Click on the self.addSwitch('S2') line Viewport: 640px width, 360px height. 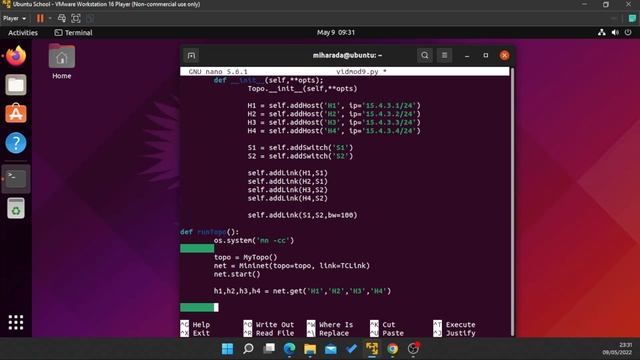pyautogui.click(x=300, y=156)
